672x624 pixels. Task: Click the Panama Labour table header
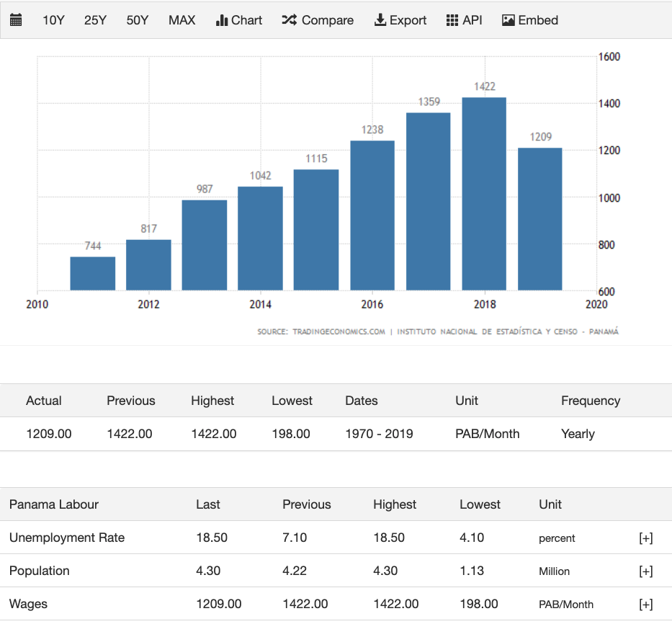point(54,504)
